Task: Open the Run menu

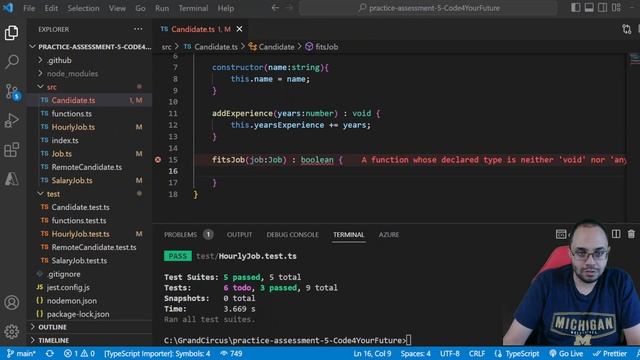Action: click(x=162, y=8)
